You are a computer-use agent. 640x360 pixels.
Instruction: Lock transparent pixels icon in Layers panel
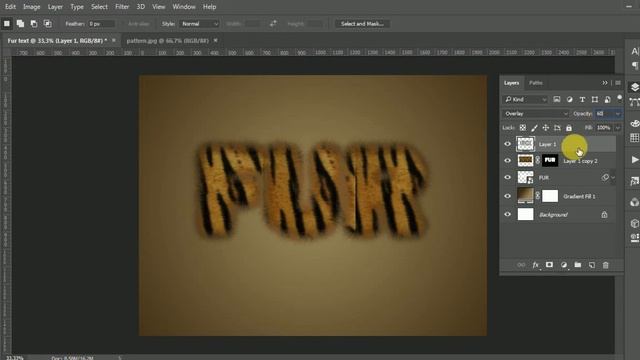tap(522, 128)
